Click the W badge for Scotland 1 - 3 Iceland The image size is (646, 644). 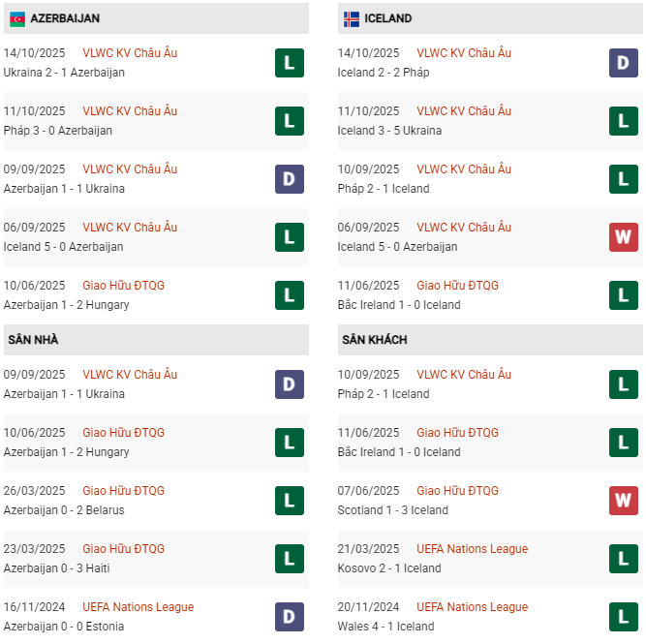click(623, 501)
